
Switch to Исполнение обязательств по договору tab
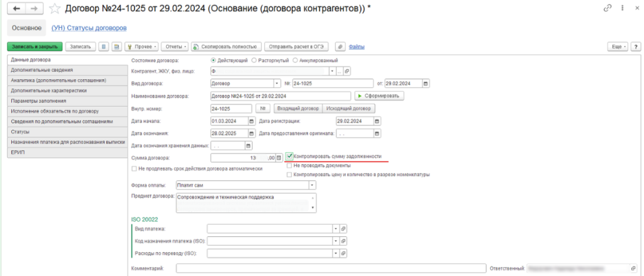click(67, 111)
